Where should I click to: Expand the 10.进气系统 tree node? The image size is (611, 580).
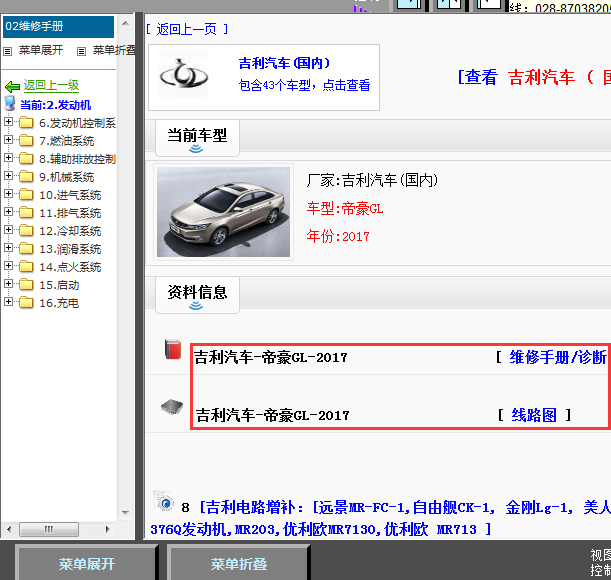pyautogui.click(x=8, y=194)
